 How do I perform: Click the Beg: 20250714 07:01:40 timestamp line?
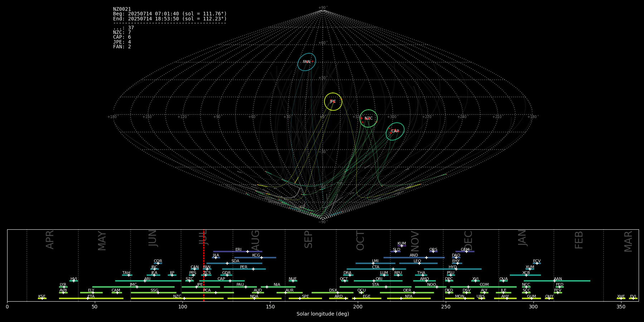click(x=170, y=14)
